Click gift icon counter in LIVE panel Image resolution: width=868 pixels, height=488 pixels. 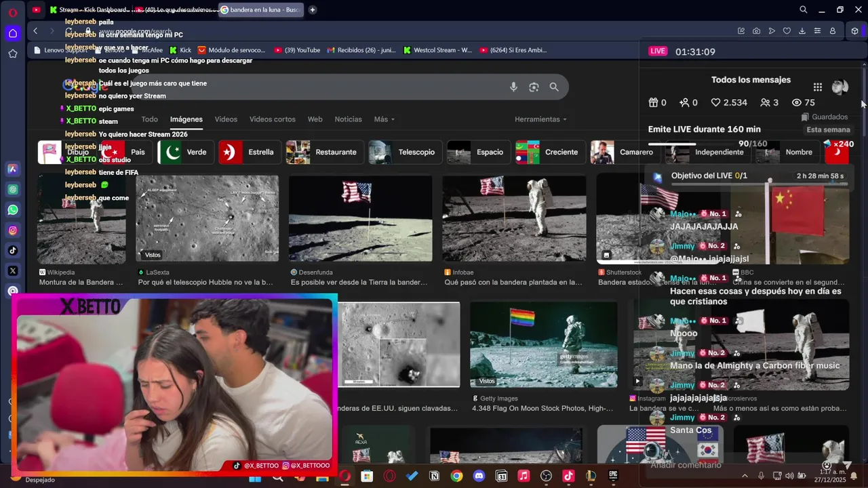coord(657,102)
